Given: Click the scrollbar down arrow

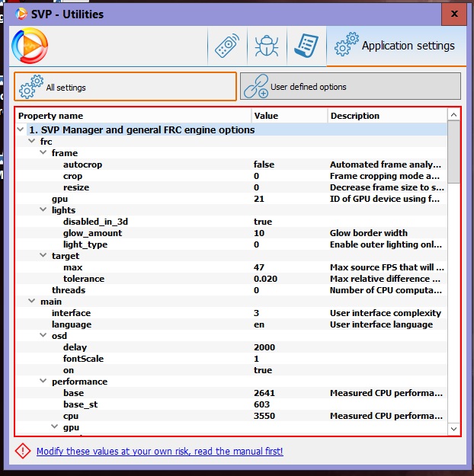Looking at the screenshot, I should (x=454, y=429).
